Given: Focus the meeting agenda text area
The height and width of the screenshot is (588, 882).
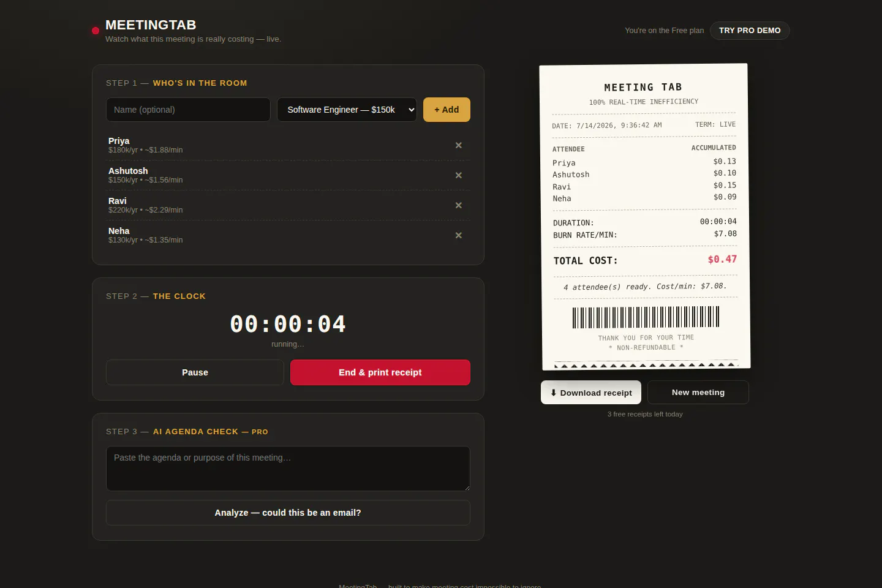Looking at the screenshot, I should (288, 469).
